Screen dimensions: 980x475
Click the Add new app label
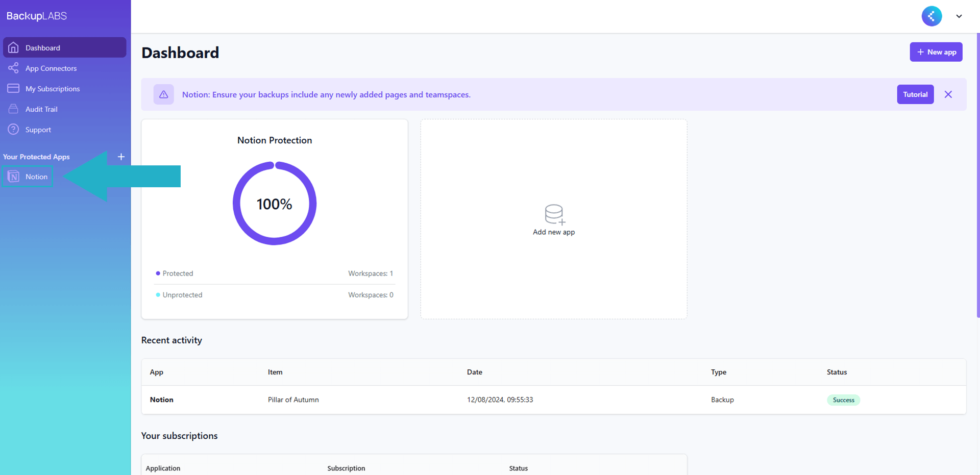click(554, 232)
